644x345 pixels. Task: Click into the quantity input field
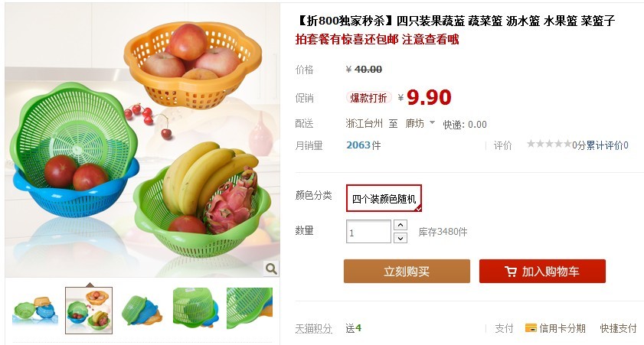tap(368, 231)
